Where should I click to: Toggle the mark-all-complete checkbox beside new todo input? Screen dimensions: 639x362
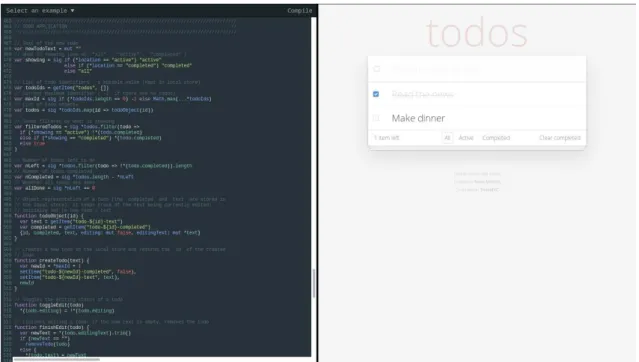pyautogui.click(x=377, y=69)
